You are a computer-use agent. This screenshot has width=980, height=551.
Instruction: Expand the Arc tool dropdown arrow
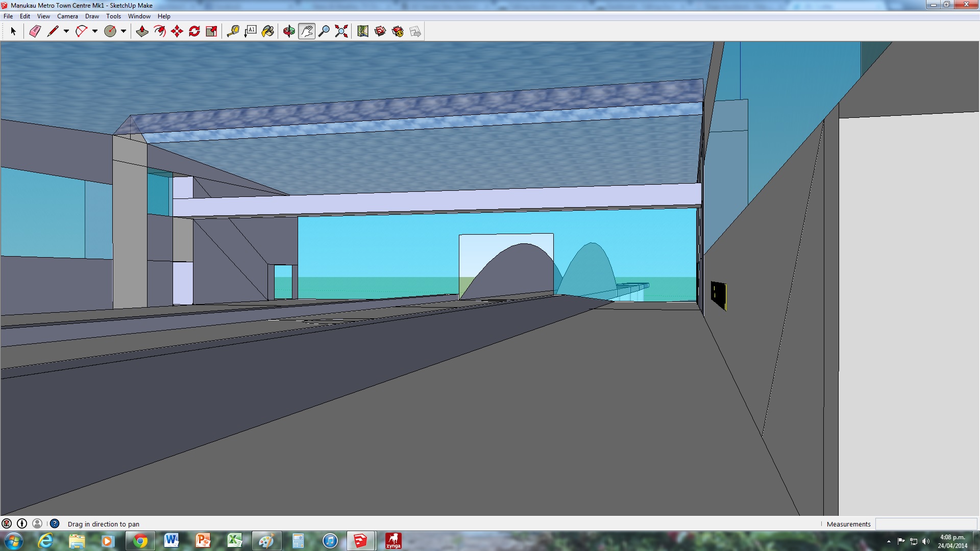[95, 32]
